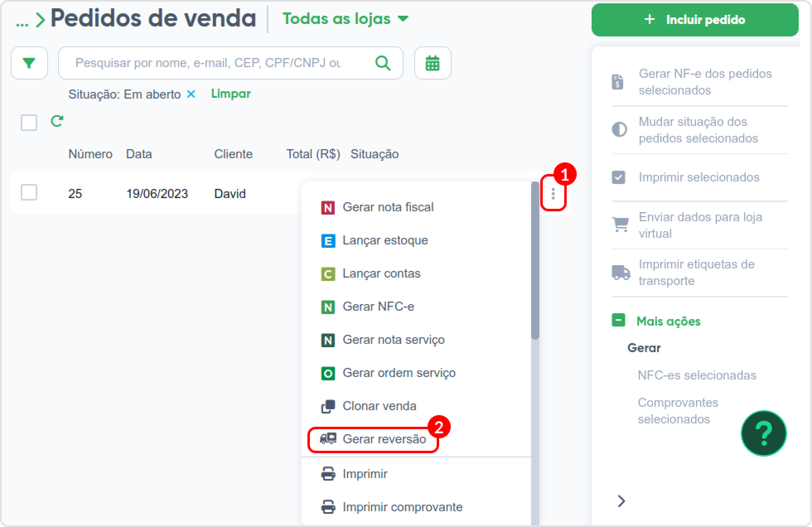Click the copy icon of Clonar venda
Viewport: 812px width, 527px height.
tap(328, 406)
